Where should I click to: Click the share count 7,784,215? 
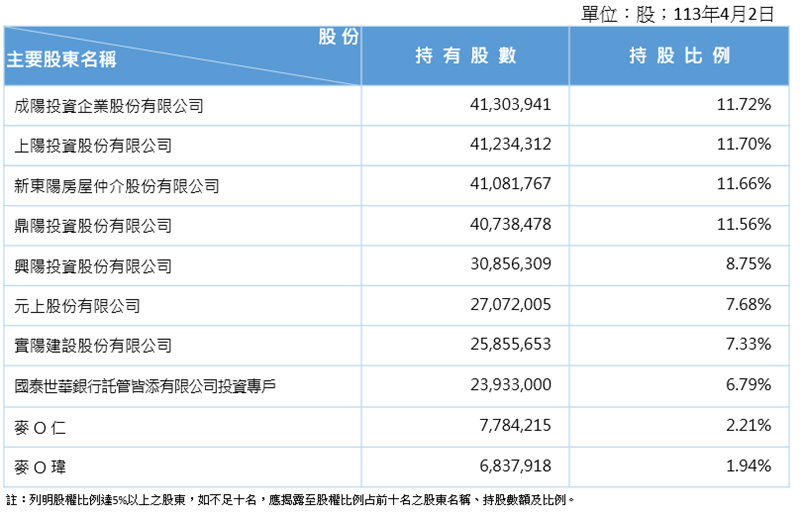tap(515, 425)
